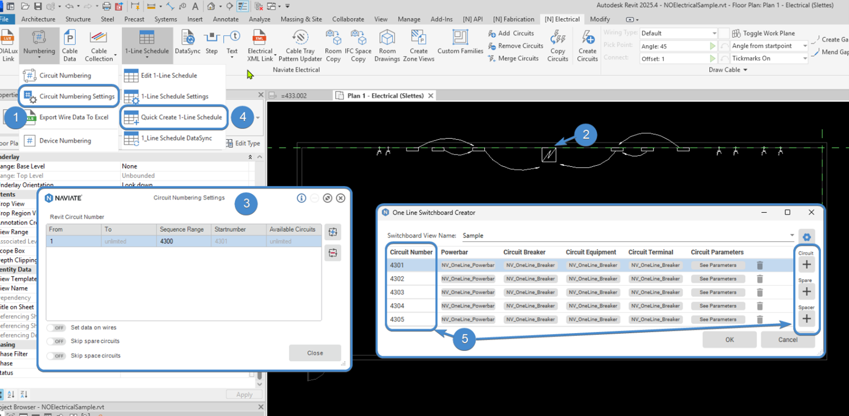This screenshot has height=416, width=849.
Task: Open Cable Collection tool
Action: pos(99,44)
